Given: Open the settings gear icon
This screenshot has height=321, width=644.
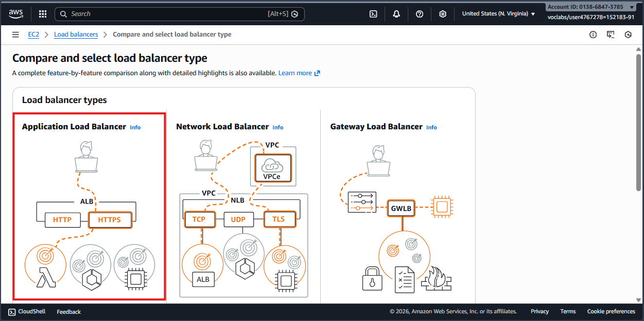Looking at the screenshot, I should [x=443, y=14].
